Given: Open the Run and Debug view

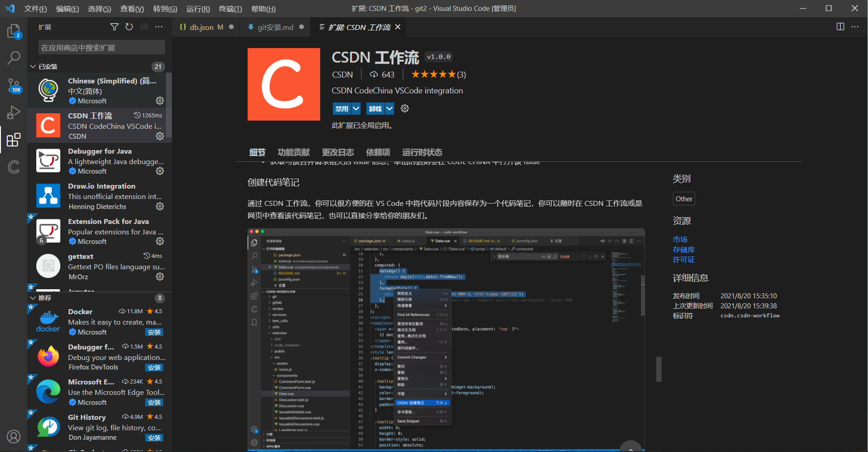Looking at the screenshot, I should (14, 112).
